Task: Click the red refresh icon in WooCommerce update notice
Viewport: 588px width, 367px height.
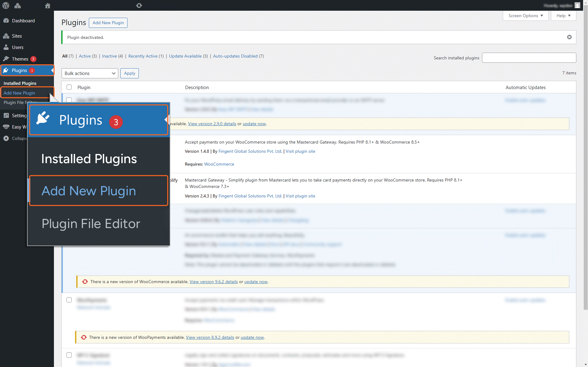Action: pyautogui.click(x=85, y=282)
